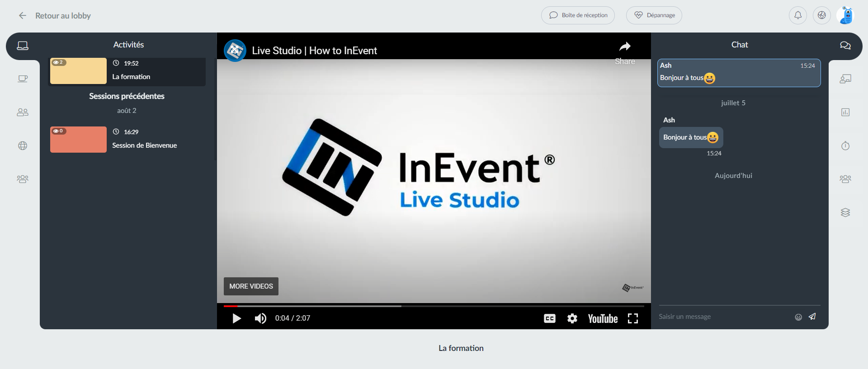Click the Aujourd'hui date label
The image size is (868, 369).
pos(733,176)
